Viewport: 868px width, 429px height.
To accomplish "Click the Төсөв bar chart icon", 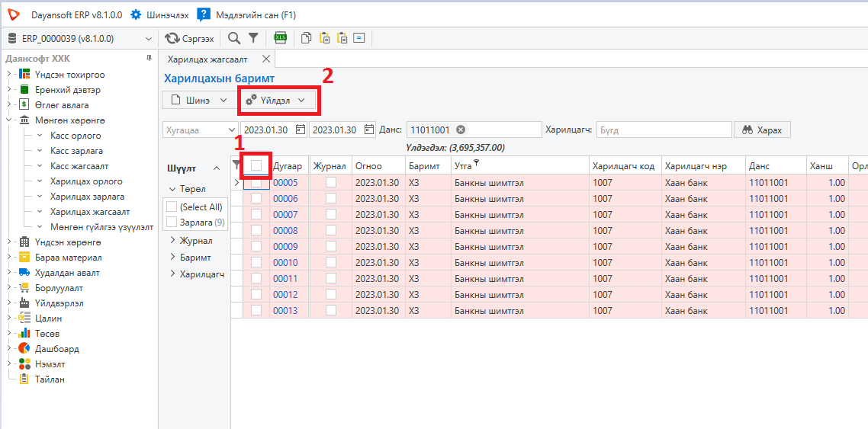I will coord(24,333).
